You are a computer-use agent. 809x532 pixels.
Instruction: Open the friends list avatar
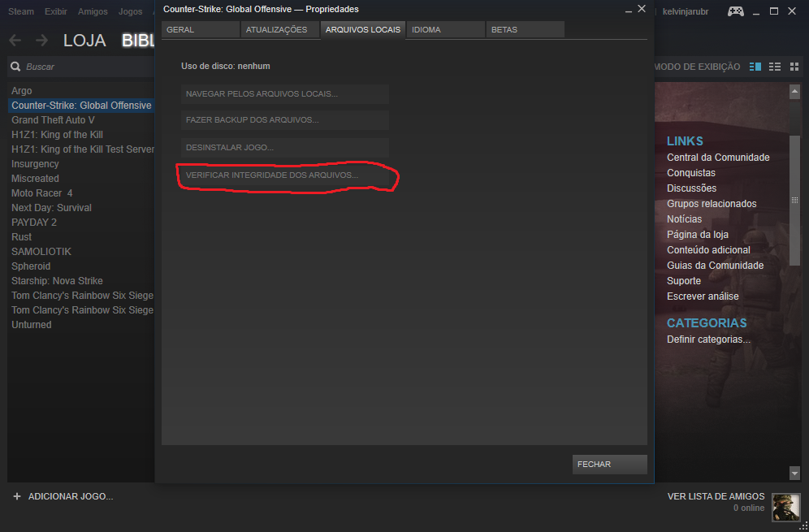point(785,508)
